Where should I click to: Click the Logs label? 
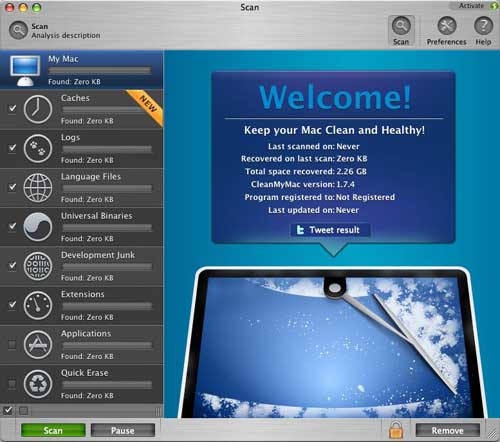[70, 137]
